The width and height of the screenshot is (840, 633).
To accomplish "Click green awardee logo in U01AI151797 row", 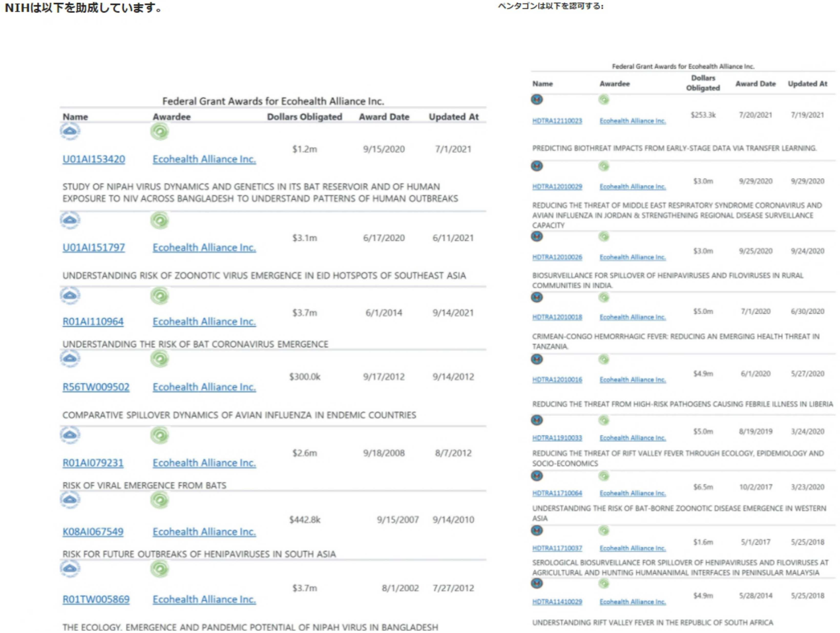I will (x=160, y=221).
